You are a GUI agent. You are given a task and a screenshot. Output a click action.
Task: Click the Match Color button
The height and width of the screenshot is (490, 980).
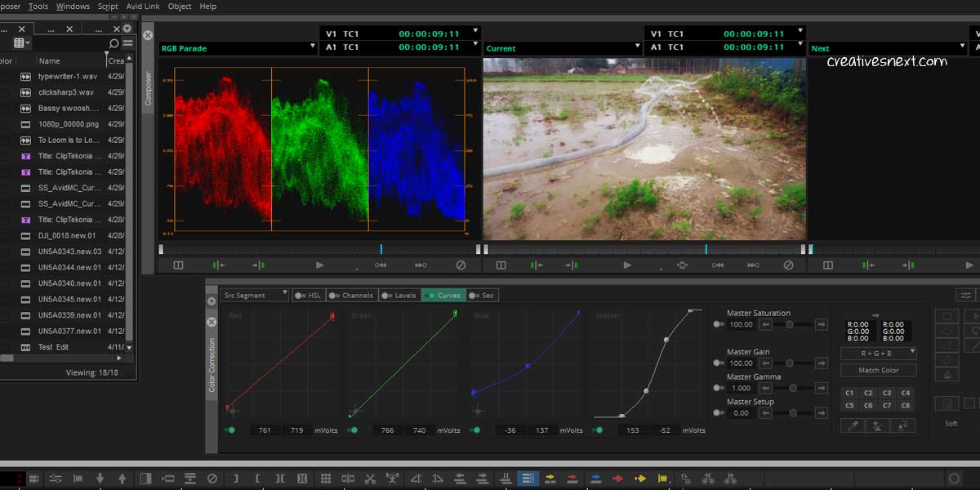click(878, 370)
